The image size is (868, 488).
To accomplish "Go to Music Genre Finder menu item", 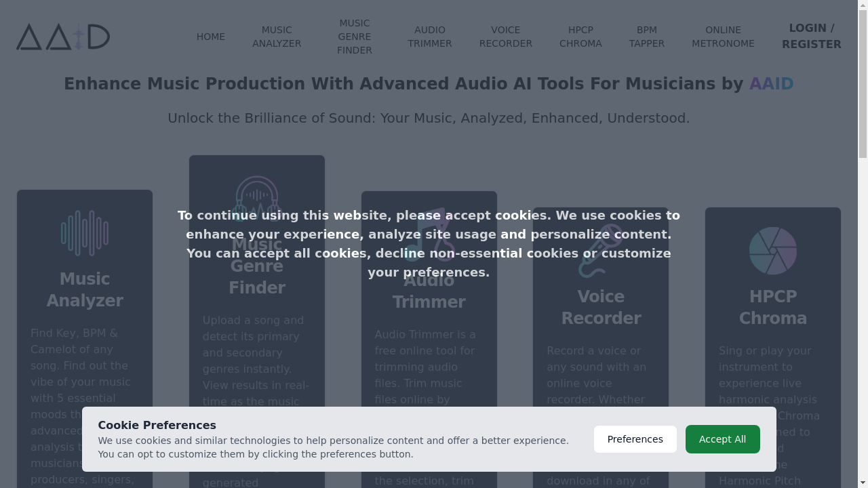I will point(355,37).
